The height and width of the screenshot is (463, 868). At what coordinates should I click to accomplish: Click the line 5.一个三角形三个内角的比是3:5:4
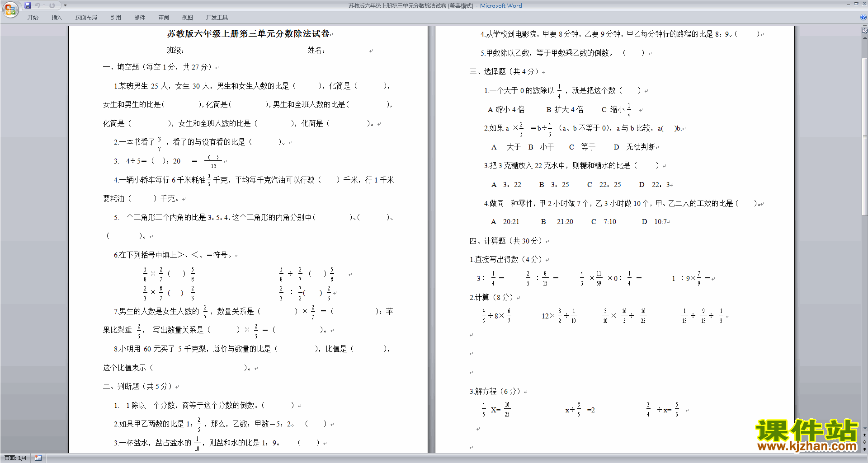point(253,217)
